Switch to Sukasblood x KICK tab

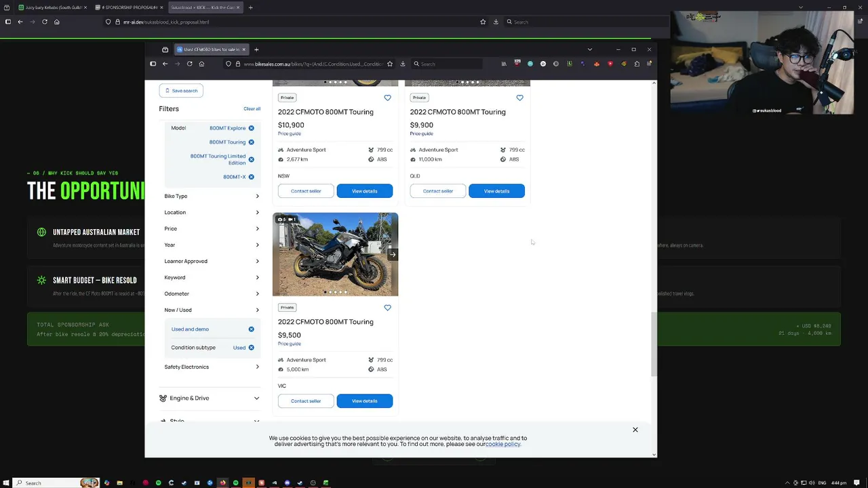point(205,7)
